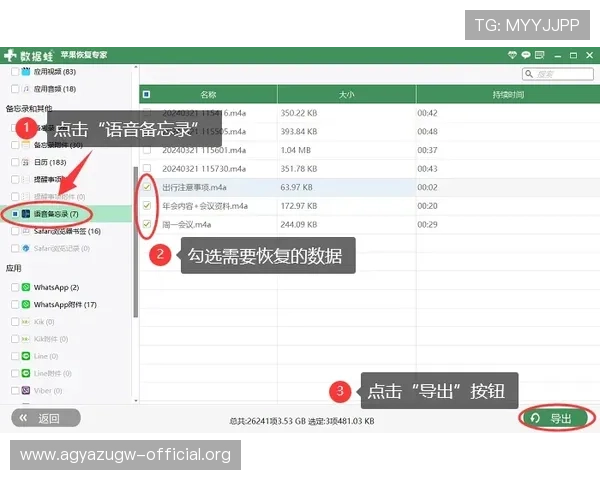
Task: Select file 年会内容+会议资料.m4a name
Action: 205,206
